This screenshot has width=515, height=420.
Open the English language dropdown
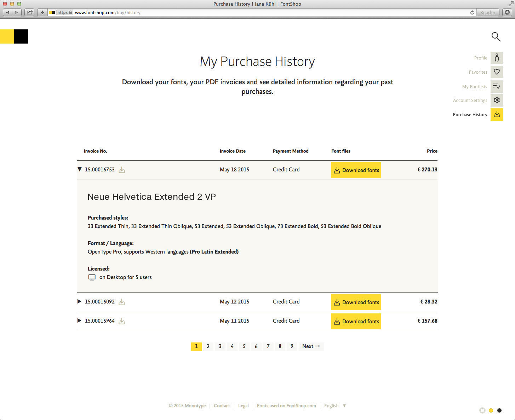coord(335,406)
